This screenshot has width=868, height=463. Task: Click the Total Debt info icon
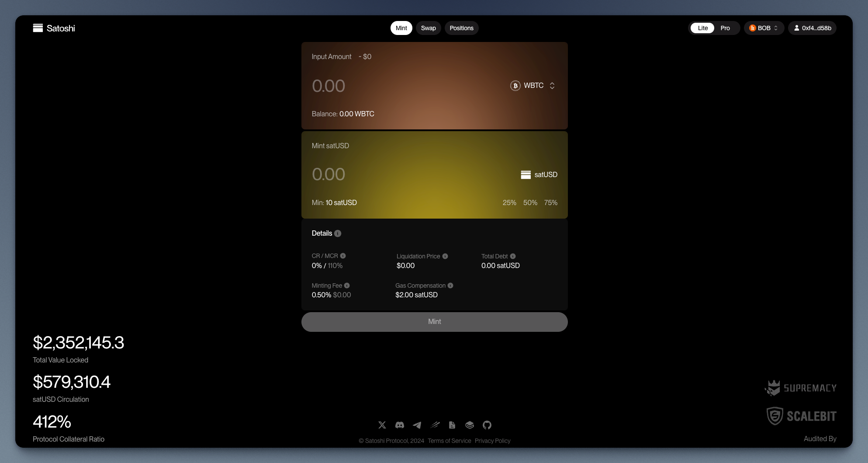coord(513,256)
